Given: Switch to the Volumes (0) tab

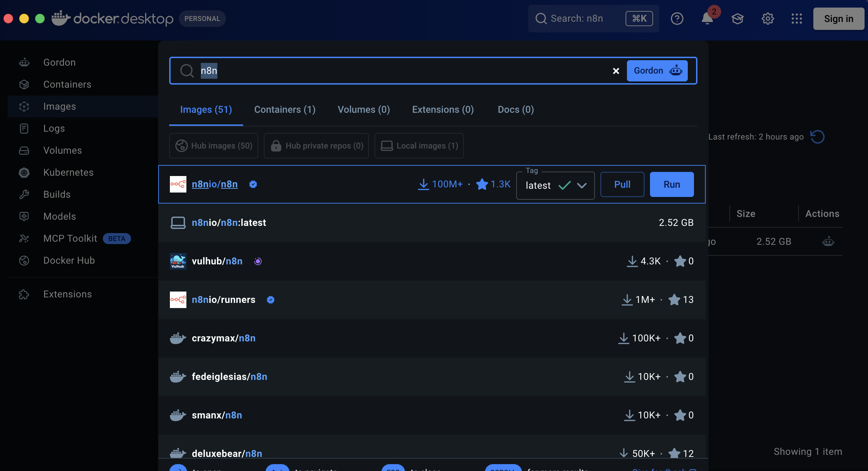Looking at the screenshot, I should point(364,110).
